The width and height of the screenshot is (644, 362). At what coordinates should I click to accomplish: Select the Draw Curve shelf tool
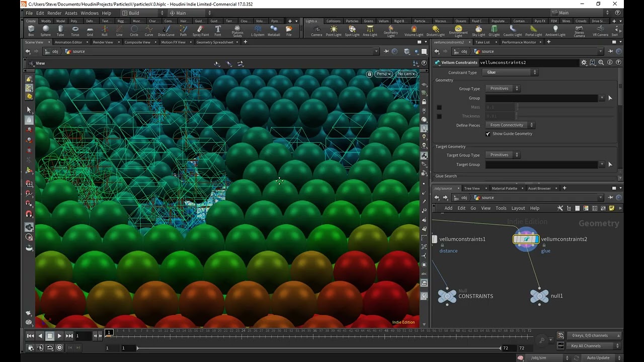166,31
